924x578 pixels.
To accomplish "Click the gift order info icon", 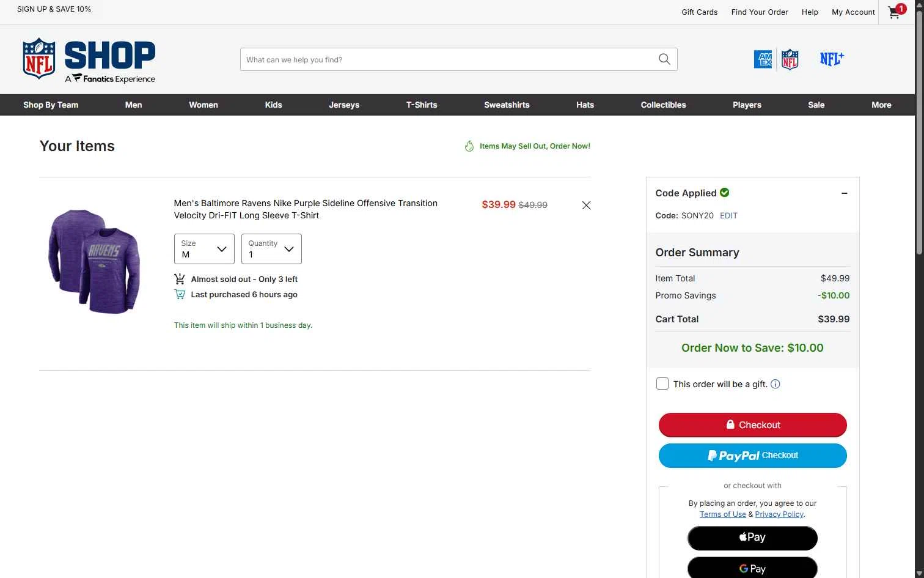I will click(776, 384).
